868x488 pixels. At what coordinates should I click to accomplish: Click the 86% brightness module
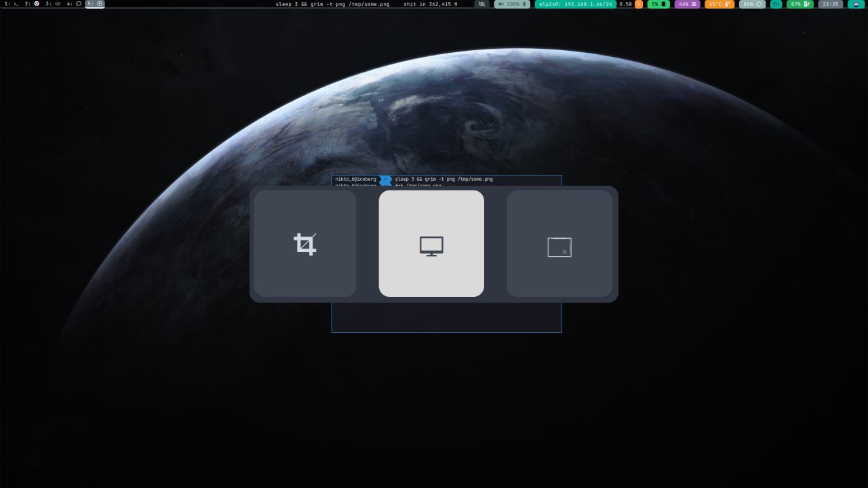coord(752,4)
